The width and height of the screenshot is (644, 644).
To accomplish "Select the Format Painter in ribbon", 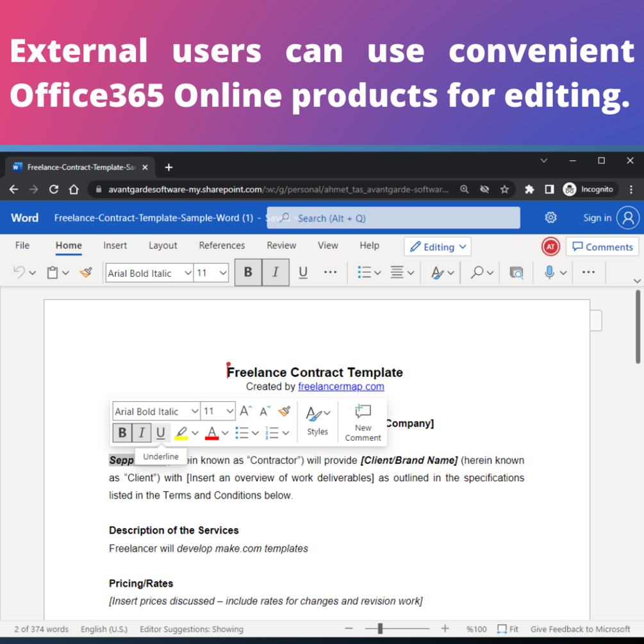I will point(86,272).
